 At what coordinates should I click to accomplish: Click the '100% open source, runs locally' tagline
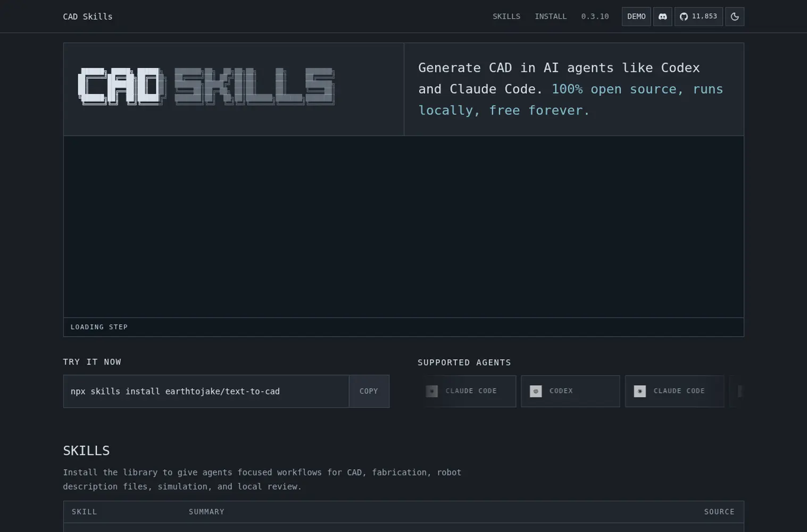571,99
